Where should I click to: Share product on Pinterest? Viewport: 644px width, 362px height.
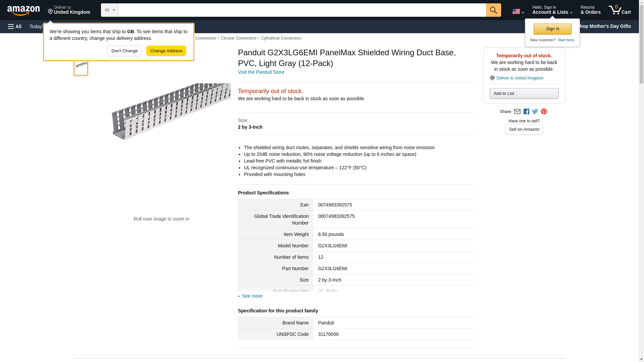[x=544, y=112]
